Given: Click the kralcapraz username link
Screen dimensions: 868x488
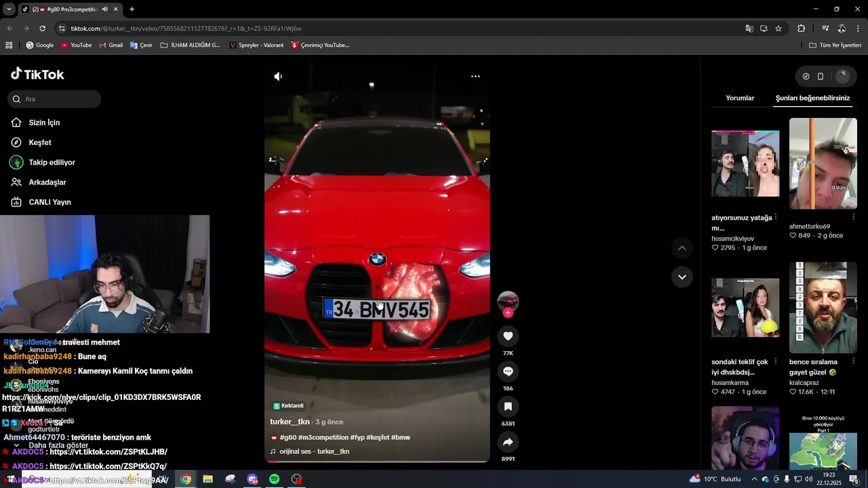Looking at the screenshot, I should pyautogui.click(x=804, y=383).
